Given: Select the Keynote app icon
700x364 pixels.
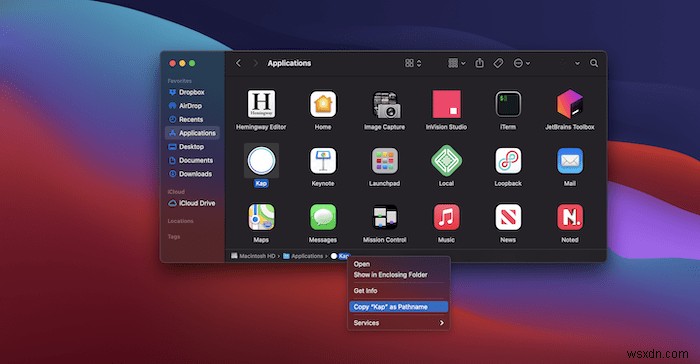Looking at the screenshot, I should (323, 160).
